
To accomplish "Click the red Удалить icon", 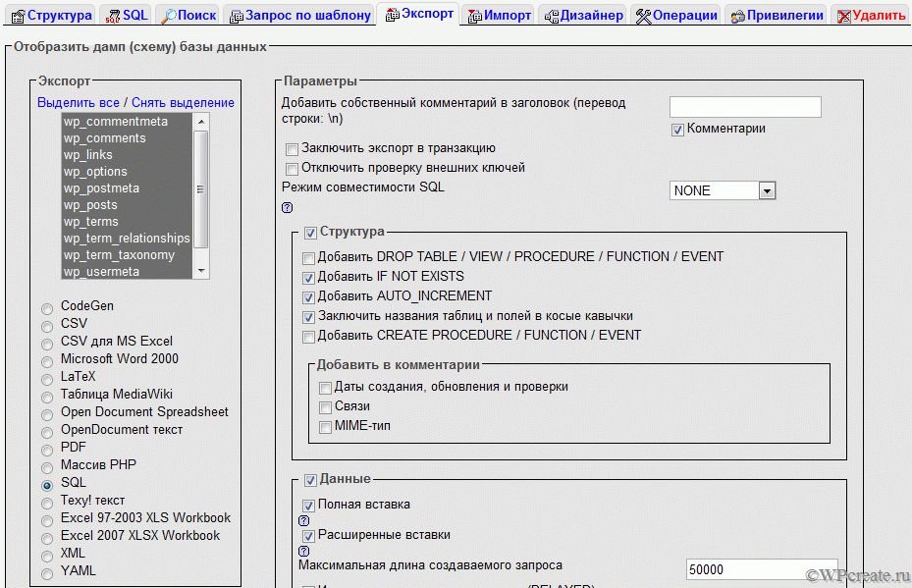I will click(x=844, y=17).
